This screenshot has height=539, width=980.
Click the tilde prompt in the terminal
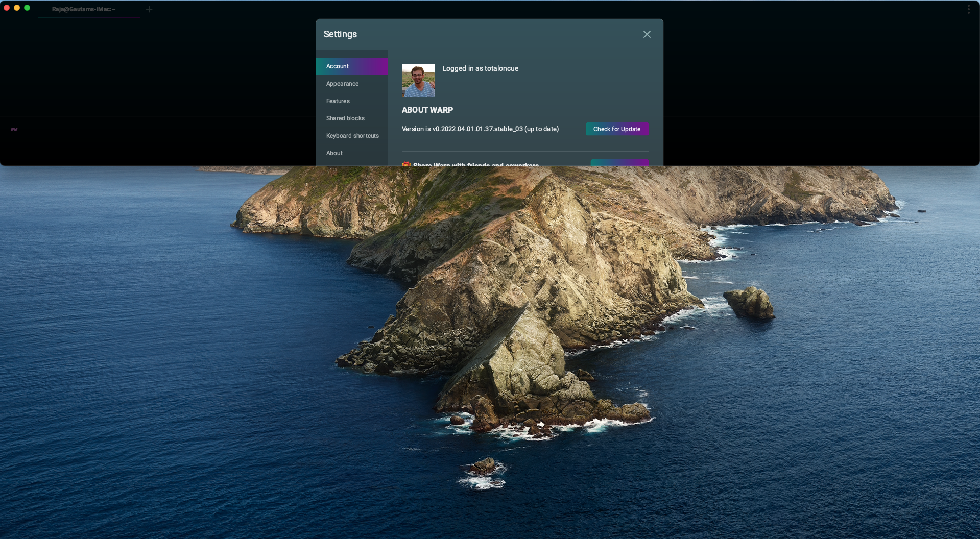(x=14, y=129)
